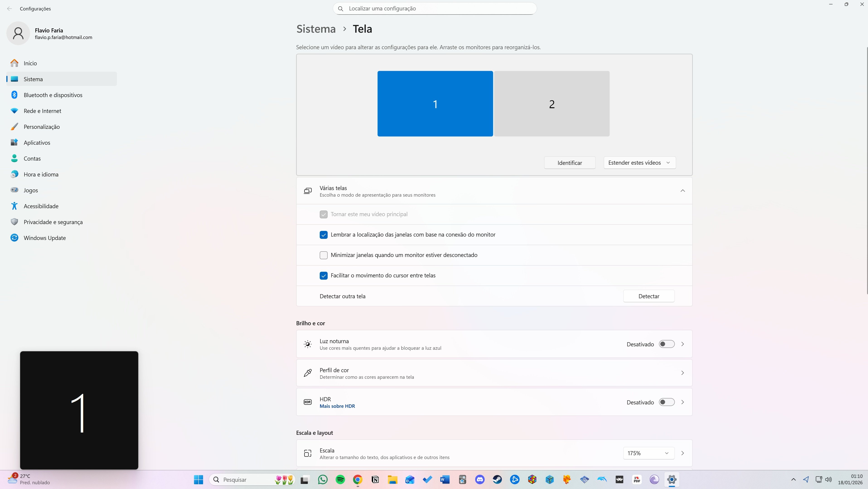Screen dimensions: 868x489
Task: Check Minimizar janelas quando monitor desconectado
Action: click(x=324, y=255)
